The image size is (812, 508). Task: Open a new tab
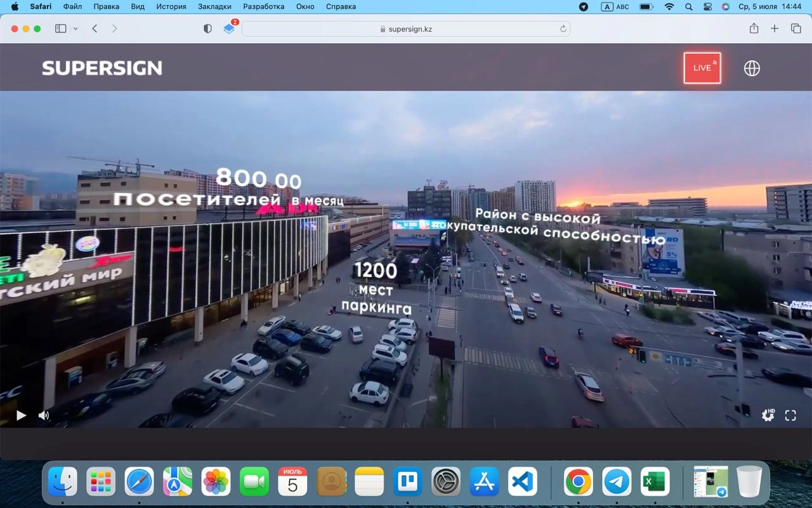[x=775, y=29]
